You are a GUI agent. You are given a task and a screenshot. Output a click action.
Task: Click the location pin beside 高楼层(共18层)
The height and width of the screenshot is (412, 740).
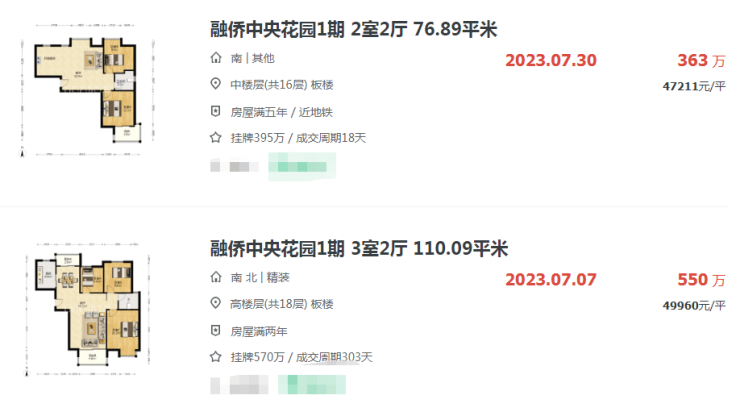click(215, 303)
